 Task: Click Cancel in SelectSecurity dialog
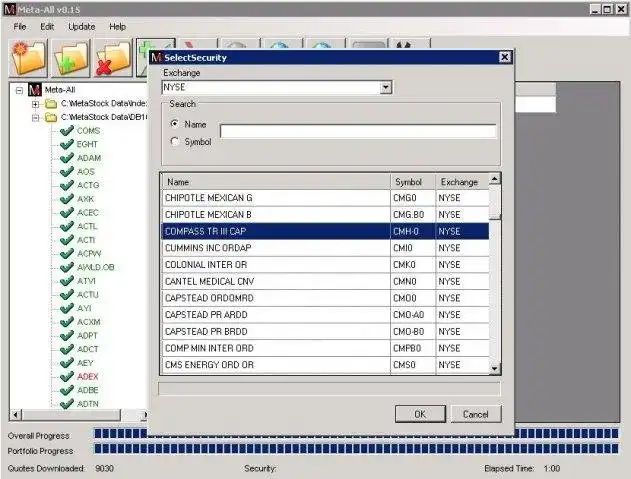tap(476, 414)
